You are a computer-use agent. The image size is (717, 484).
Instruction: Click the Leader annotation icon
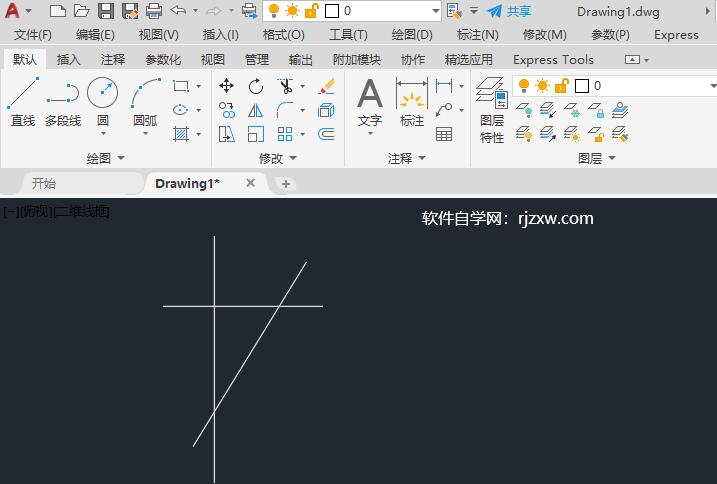click(444, 110)
